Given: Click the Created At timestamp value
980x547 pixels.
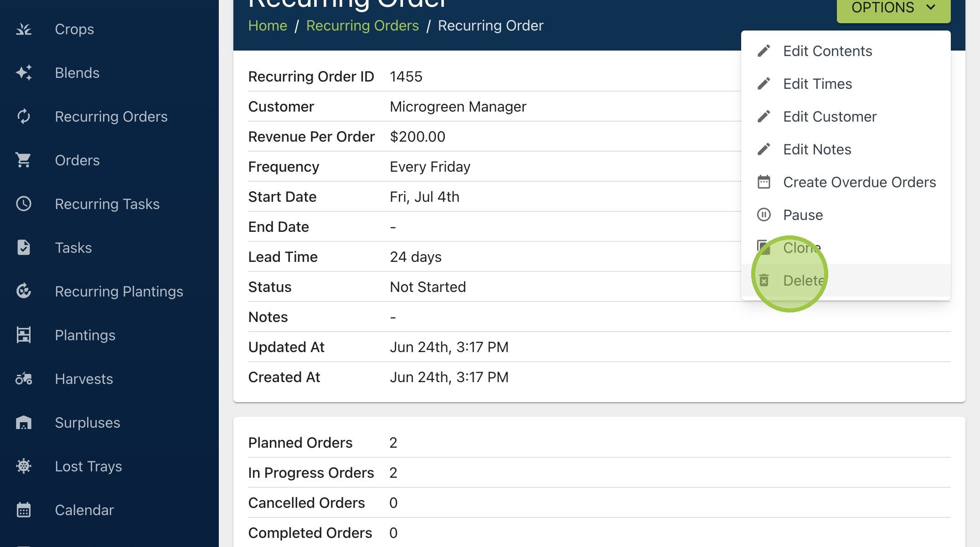Looking at the screenshot, I should pos(449,377).
